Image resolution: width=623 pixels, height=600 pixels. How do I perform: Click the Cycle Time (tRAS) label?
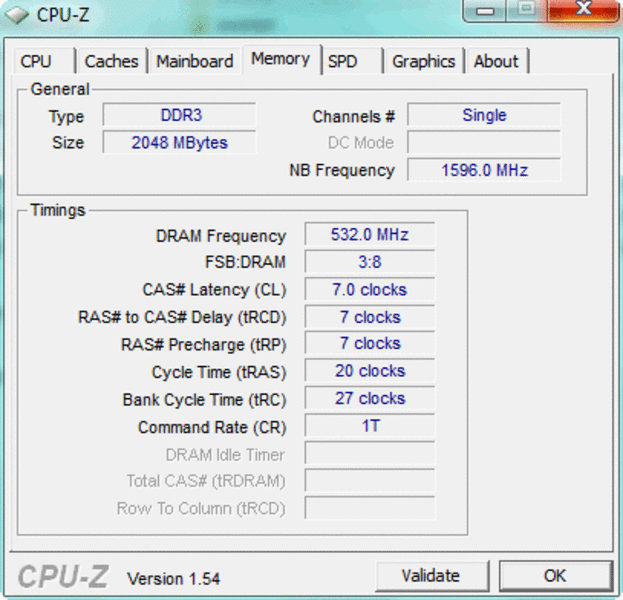tap(219, 372)
